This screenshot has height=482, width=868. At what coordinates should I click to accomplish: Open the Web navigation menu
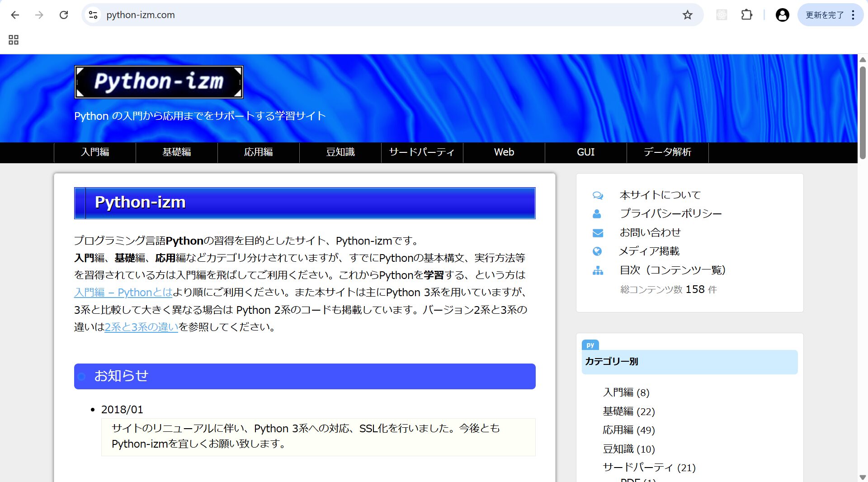tap(504, 152)
